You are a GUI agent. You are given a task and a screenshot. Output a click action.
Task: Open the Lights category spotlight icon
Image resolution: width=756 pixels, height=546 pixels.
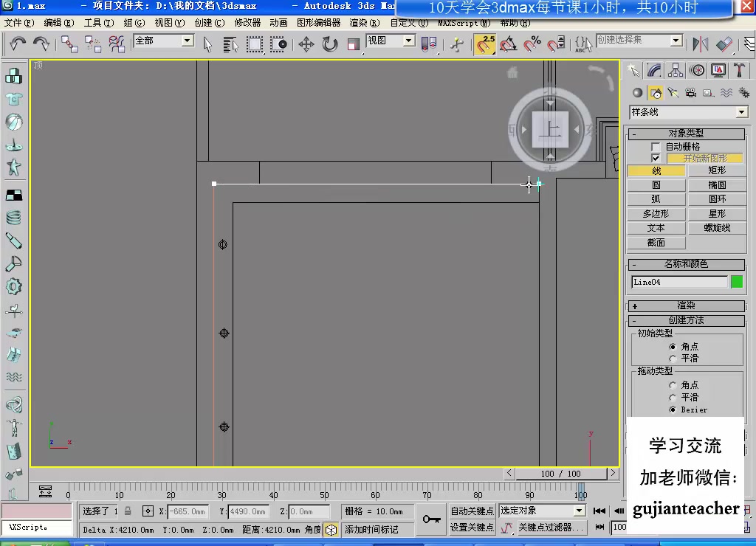[x=673, y=92]
